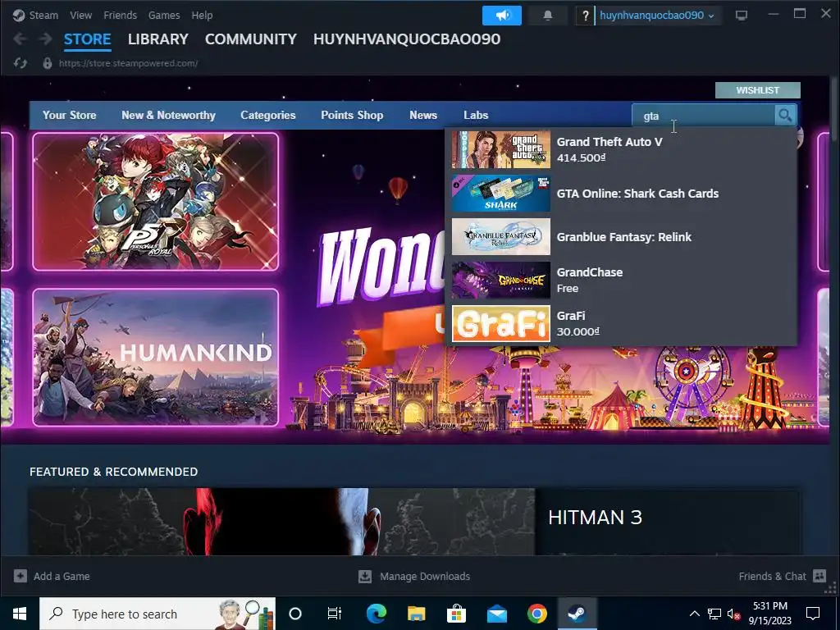Click the store URL address text
Screen dimensions: 840x630
tap(129, 63)
